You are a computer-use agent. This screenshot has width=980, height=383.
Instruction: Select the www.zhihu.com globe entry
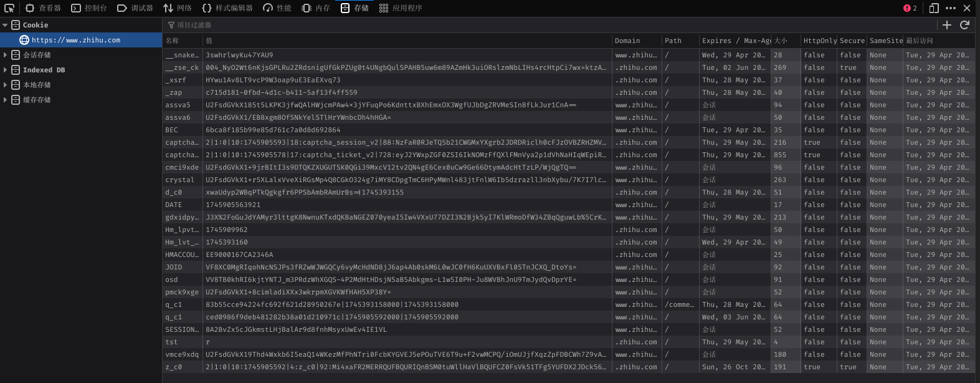pyautogui.click(x=24, y=40)
